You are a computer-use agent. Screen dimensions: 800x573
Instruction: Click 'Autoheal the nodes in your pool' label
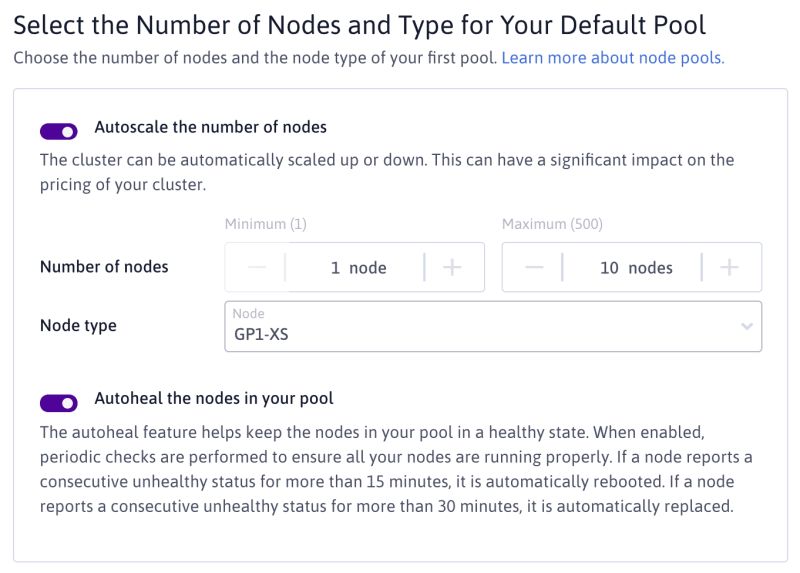click(x=214, y=398)
